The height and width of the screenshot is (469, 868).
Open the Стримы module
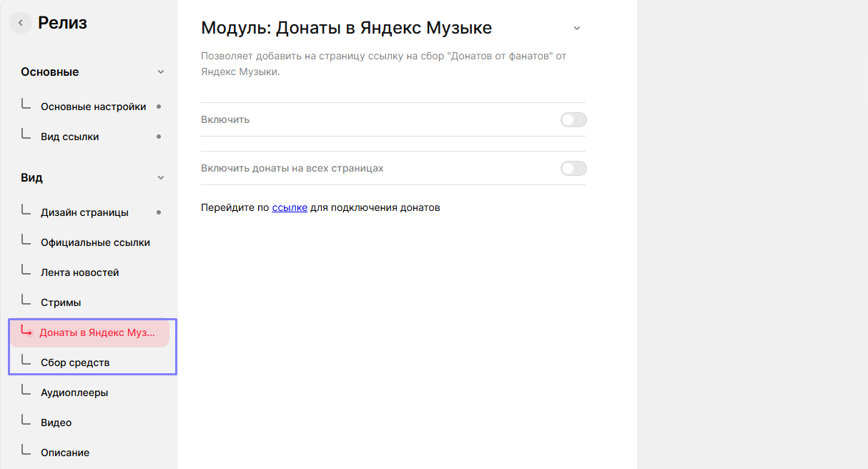61,303
